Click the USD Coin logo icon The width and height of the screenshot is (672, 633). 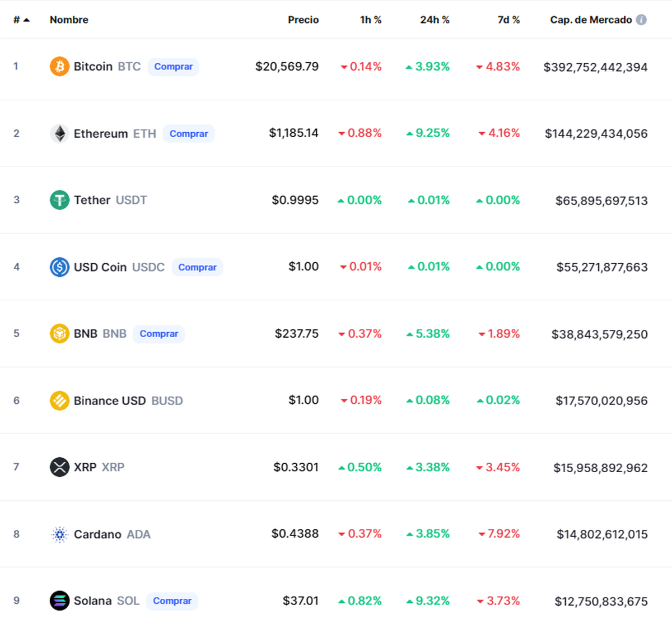pos(59,267)
